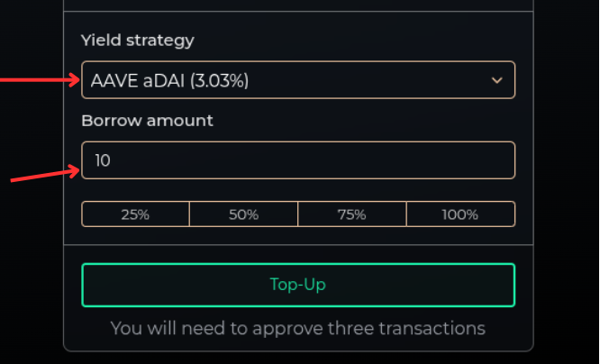600x364 pixels.
Task: Open the AAVE aDAI strategy dropdown
Action: [x=298, y=80]
